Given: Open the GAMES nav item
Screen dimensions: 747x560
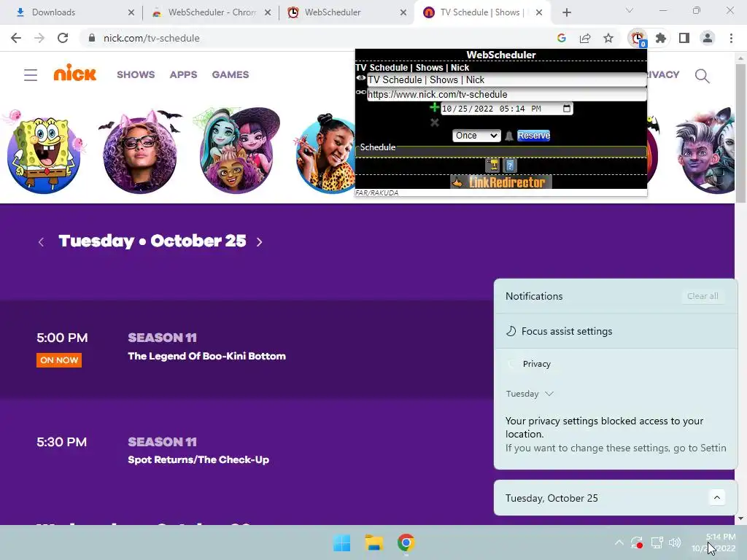Looking at the screenshot, I should click(x=231, y=75).
